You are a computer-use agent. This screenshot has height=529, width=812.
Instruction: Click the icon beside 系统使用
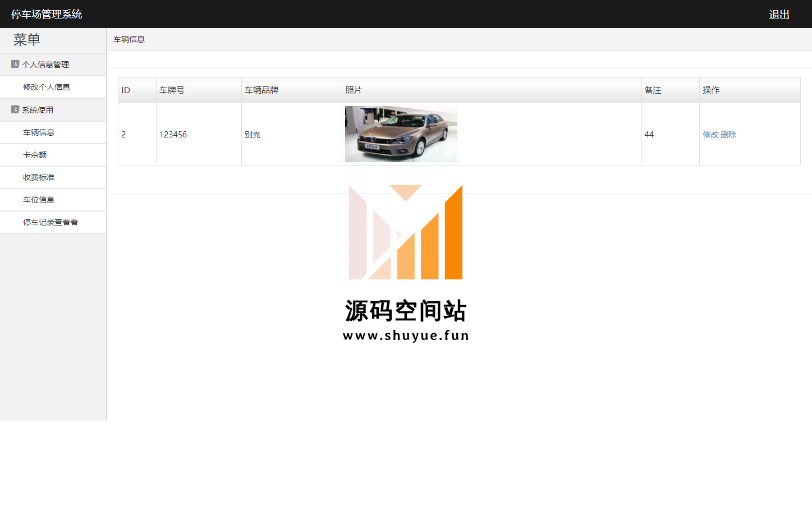[15, 109]
